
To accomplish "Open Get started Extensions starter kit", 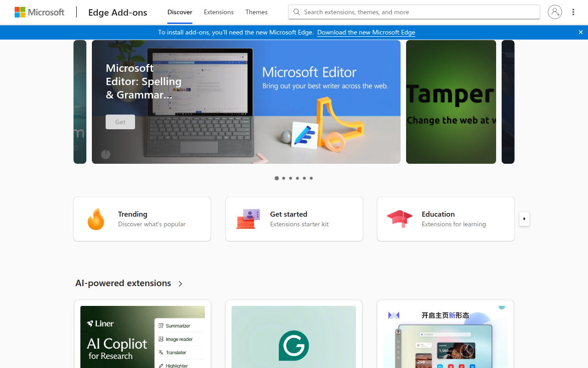I will pos(294,219).
